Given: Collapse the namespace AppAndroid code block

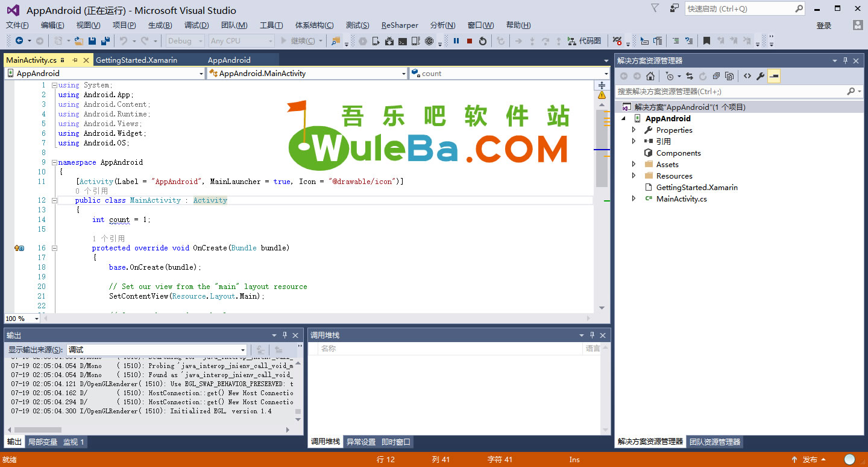Looking at the screenshot, I should 54,162.
